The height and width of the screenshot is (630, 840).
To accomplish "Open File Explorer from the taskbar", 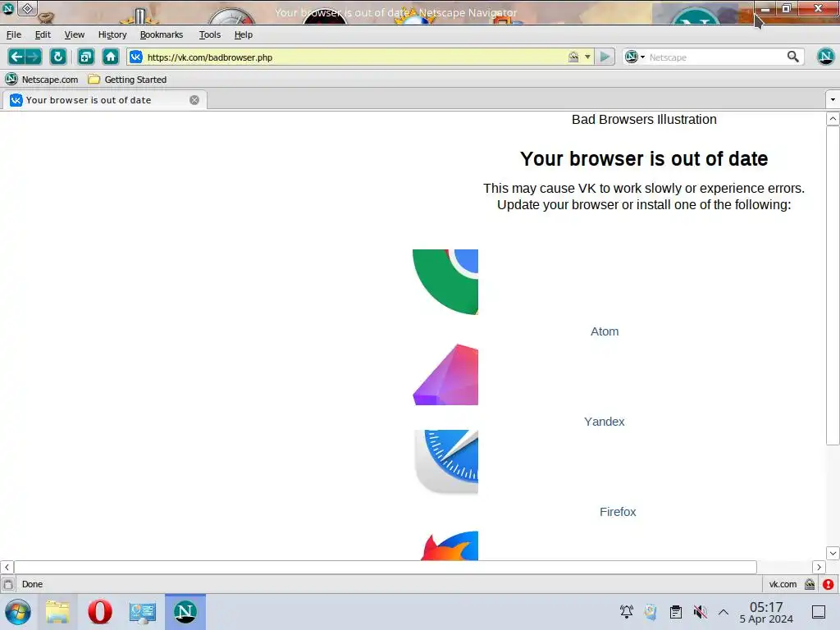I will pyautogui.click(x=57, y=612).
